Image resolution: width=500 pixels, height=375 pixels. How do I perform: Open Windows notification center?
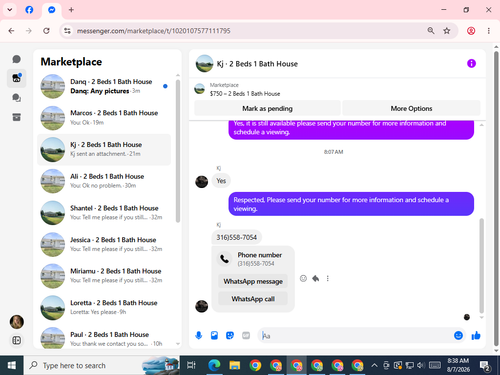484,366
